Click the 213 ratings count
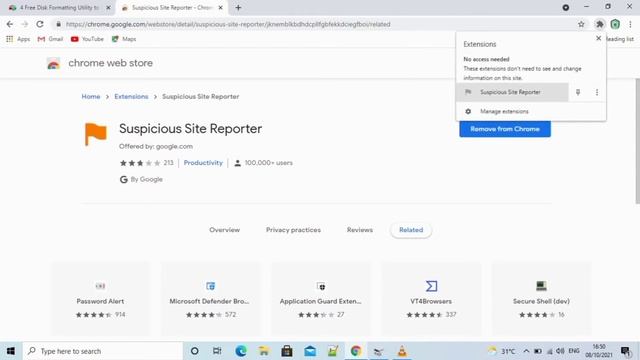Viewport: 640px width, 360px height. pos(168,163)
